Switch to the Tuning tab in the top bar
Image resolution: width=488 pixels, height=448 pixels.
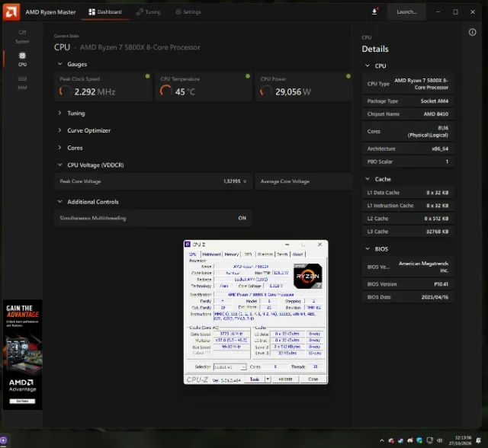[149, 12]
